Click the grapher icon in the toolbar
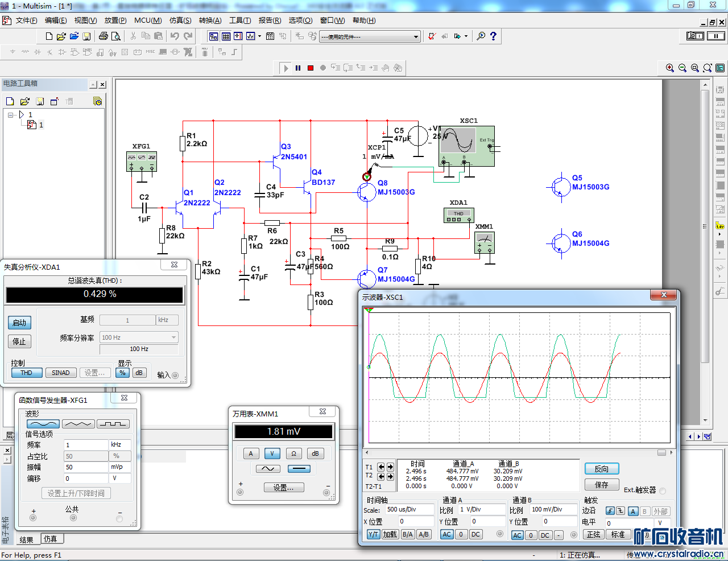Viewport: 728px width, 561px height. point(250,36)
